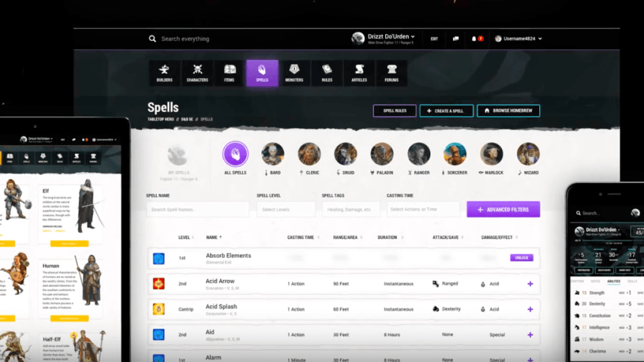Click the search magnifier icon
Image resolution: width=644 pixels, height=362 pixels.
click(x=152, y=39)
